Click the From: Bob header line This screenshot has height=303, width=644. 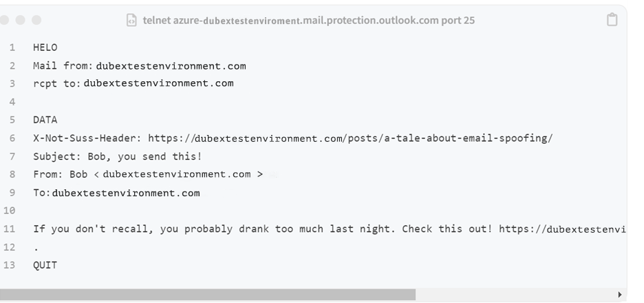(x=148, y=174)
